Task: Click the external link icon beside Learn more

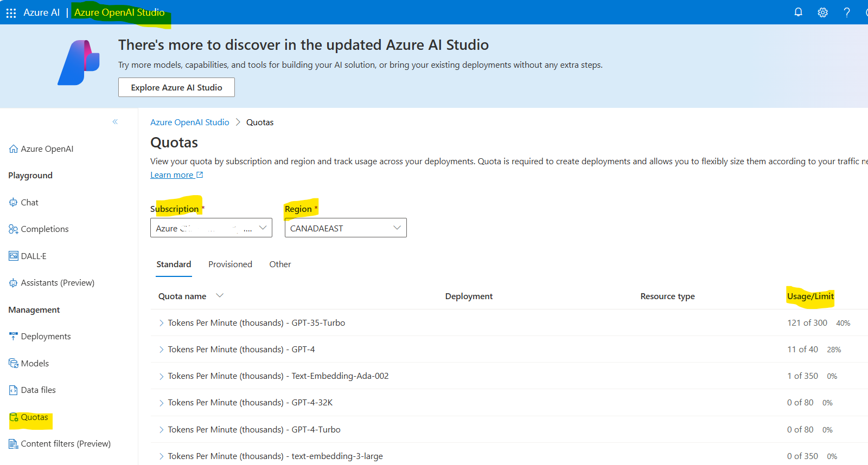Action: 200,175
